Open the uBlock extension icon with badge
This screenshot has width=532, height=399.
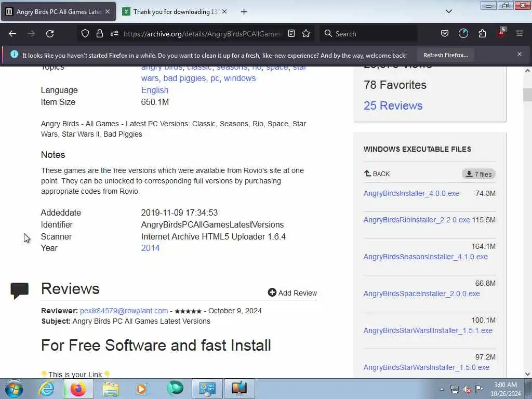[501, 33]
